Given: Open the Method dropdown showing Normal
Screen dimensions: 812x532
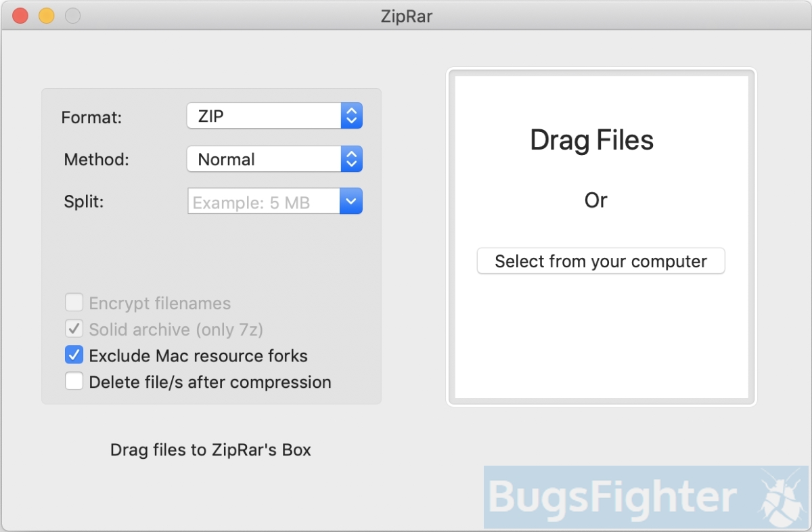Looking at the screenshot, I should pyautogui.click(x=275, y=160).
